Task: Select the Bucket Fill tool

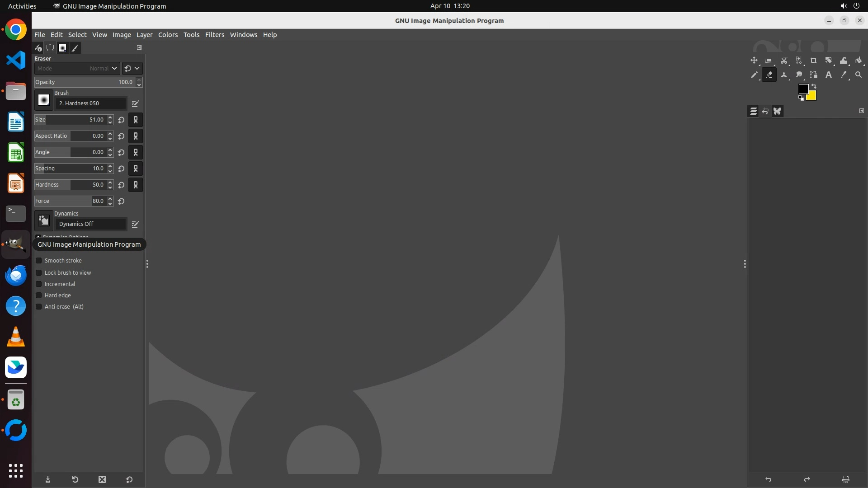Action: [x=859, y=61]
